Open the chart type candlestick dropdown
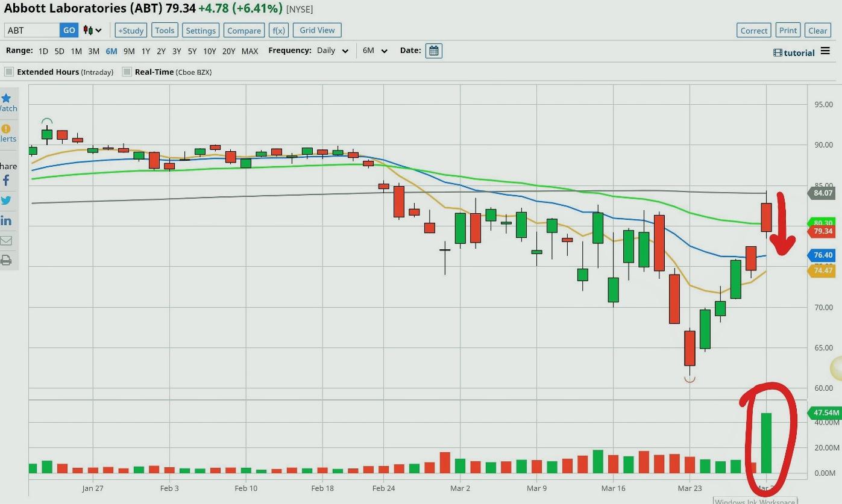842x504 pixels. click(92, 30)
